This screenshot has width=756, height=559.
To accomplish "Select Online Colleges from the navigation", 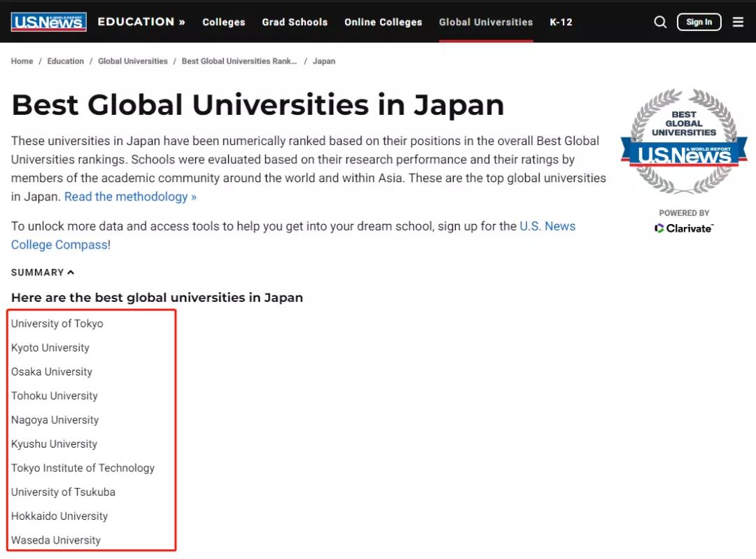I will tap(383, 22).
